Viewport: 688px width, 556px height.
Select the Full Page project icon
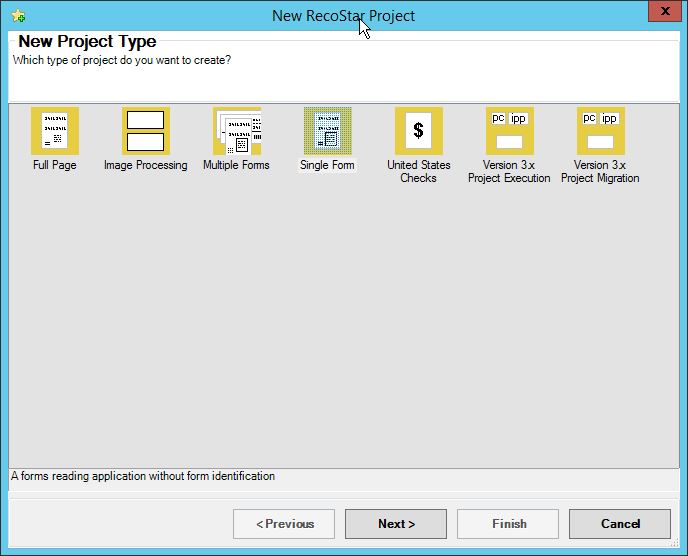pyautogui.click(x=55, y=131)
